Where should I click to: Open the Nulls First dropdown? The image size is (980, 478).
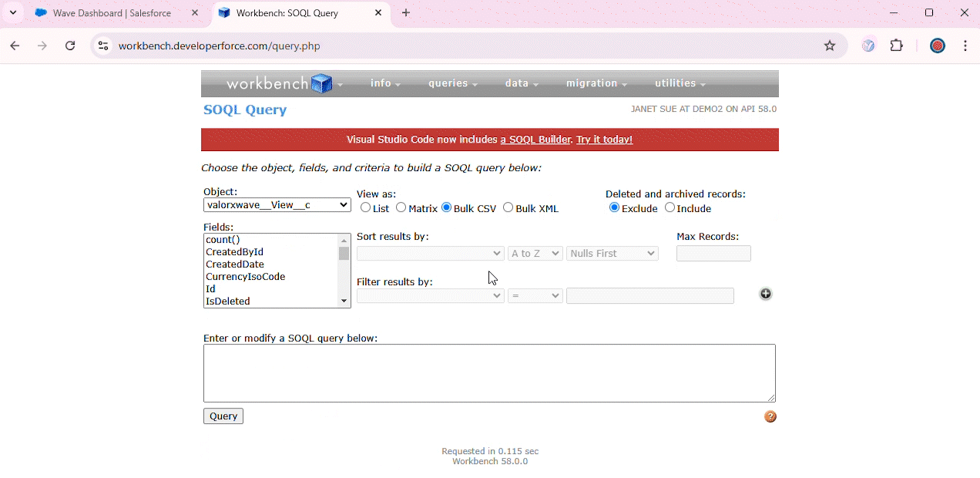click(612, 254)
